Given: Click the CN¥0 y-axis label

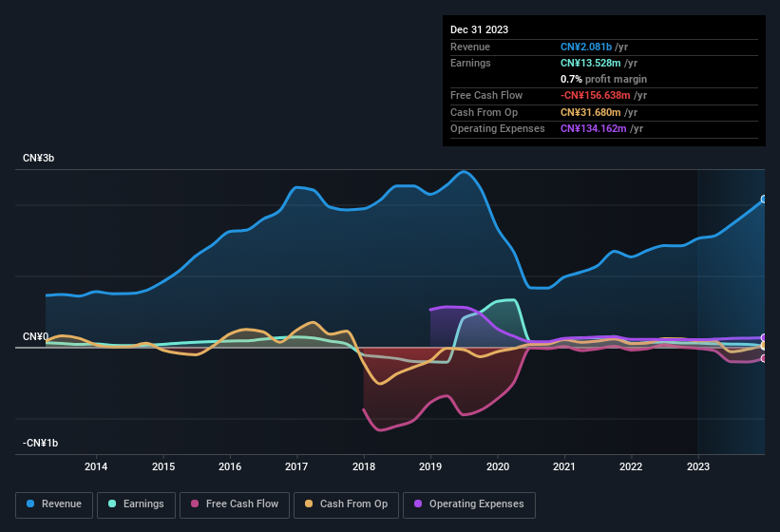Looking at the screenshot, I should point(35,336).
